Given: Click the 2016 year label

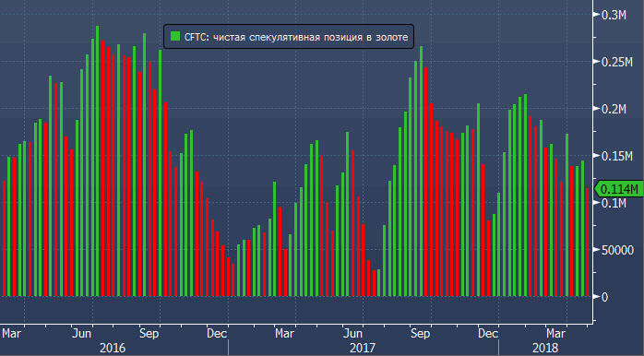Looking at the screenshot, I should (113, 349).
